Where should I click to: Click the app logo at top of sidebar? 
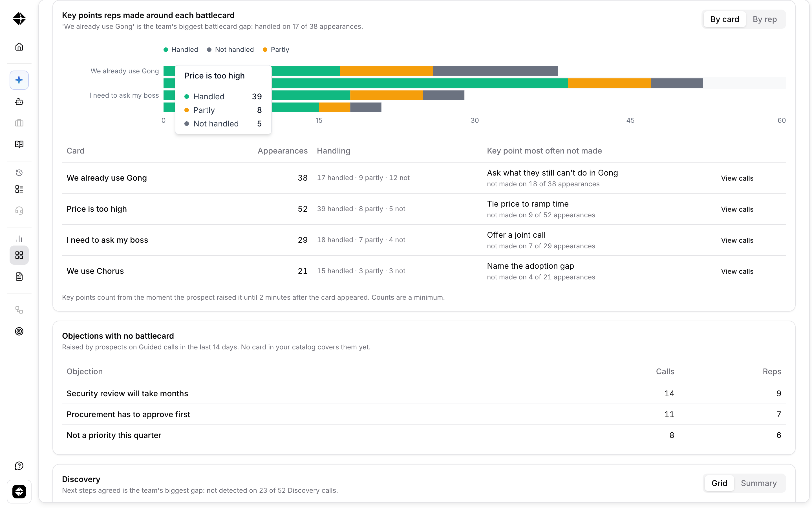tap(19, 19)
